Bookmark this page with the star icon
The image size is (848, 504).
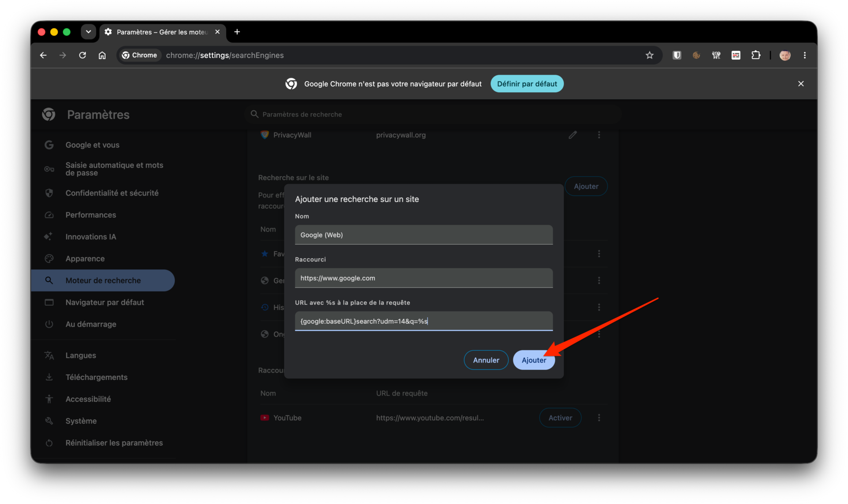pyautogui.click(x=649, y=55)
